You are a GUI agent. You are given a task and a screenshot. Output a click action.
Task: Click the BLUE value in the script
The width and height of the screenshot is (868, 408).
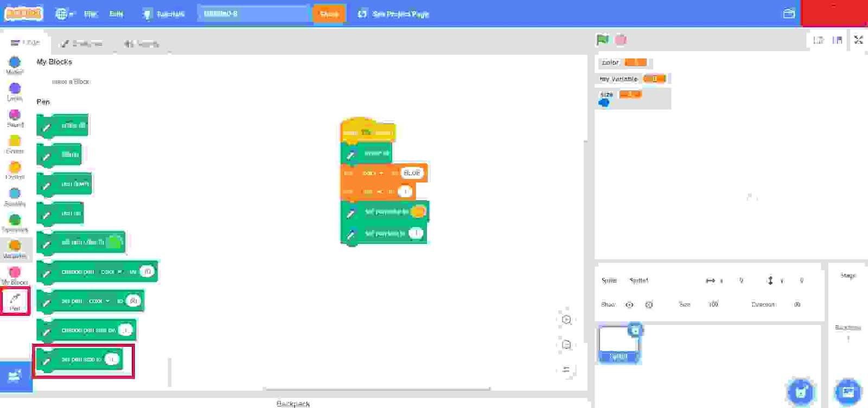point(412,173)
